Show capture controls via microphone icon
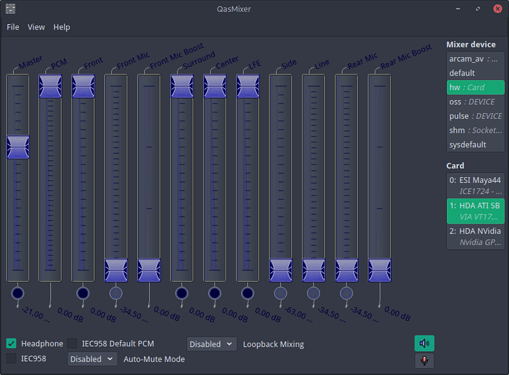Screen dimensions: 509x375 click(424, 360)
